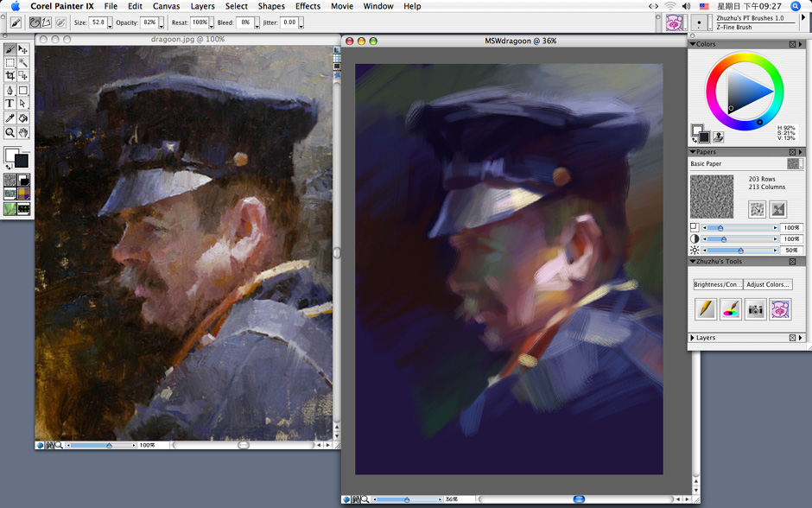812x508 pixels.
Task: Click the Adjust Colors... button
Action: click(768, 284)
